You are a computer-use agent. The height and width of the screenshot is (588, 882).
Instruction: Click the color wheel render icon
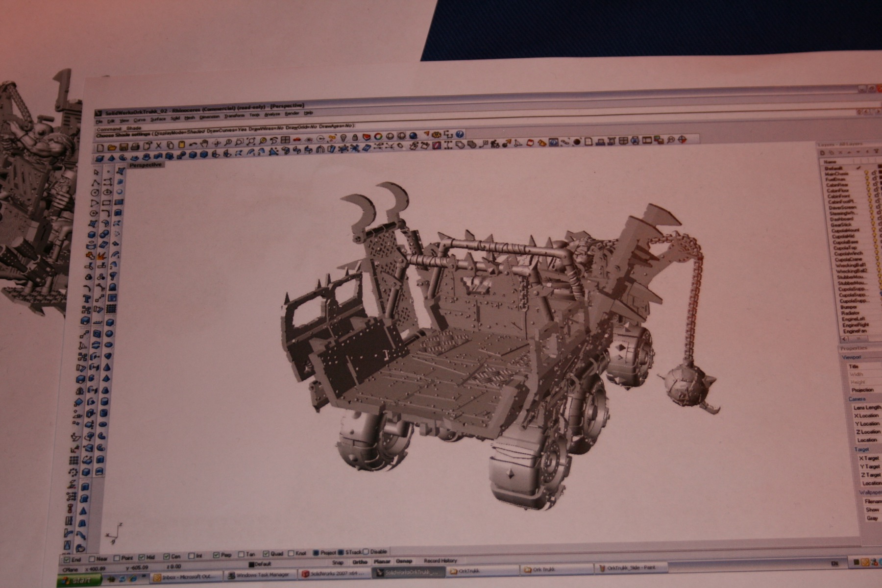tap(378, 137)
